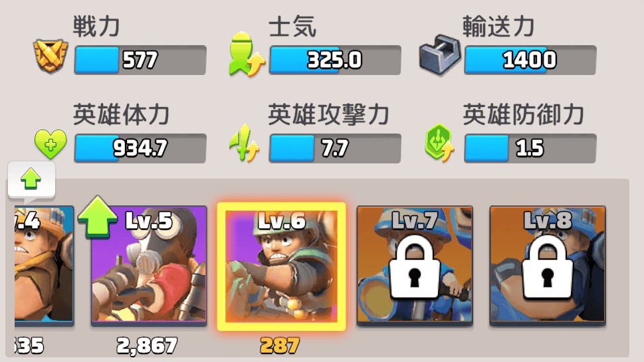Click the 英雄体力 bar showing 934.7
Screen dimensions: 644x362
[140, 148]
